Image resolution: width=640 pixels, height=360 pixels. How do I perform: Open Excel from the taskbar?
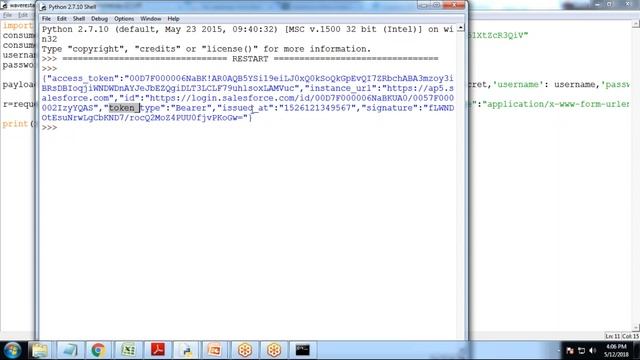click(128, 350)
